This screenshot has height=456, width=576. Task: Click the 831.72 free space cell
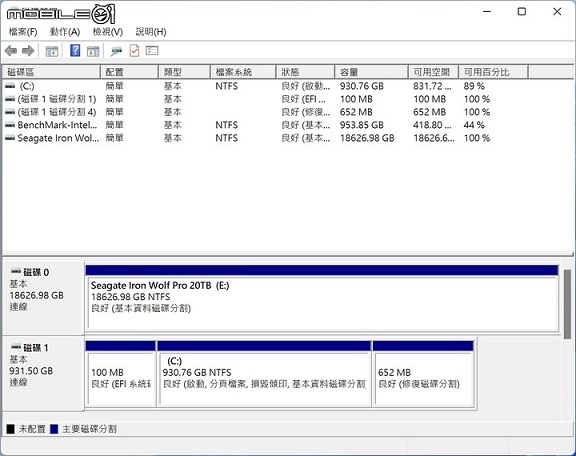click(432, 86)
